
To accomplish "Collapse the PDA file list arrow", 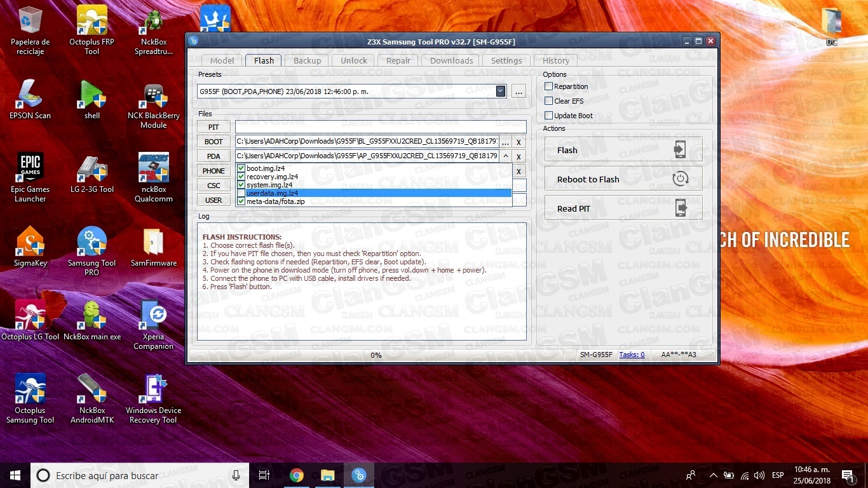I will click(x=505, y=156).
